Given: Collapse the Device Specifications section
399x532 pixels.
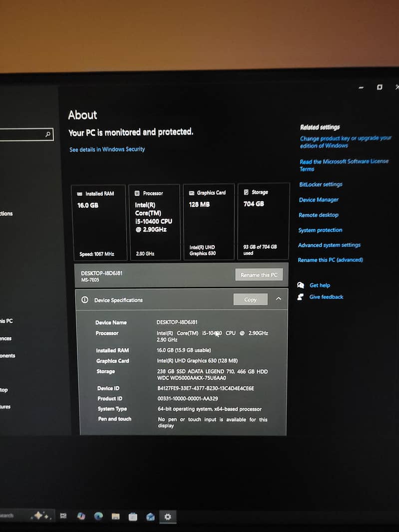Looking at the screenshot, I should [279, 298].
